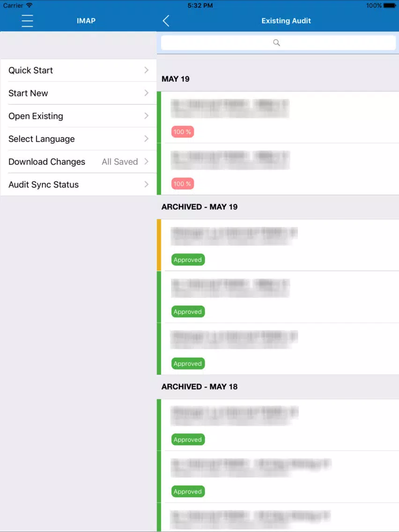This screenshot has height=532, width=399.
Task: Open the Open Existing menu item
Action: tap(79, 116)
